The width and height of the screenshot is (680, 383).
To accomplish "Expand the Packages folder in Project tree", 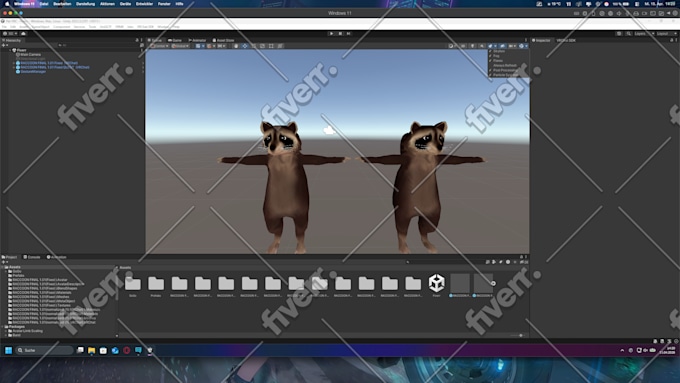I will tap(3, 327).
